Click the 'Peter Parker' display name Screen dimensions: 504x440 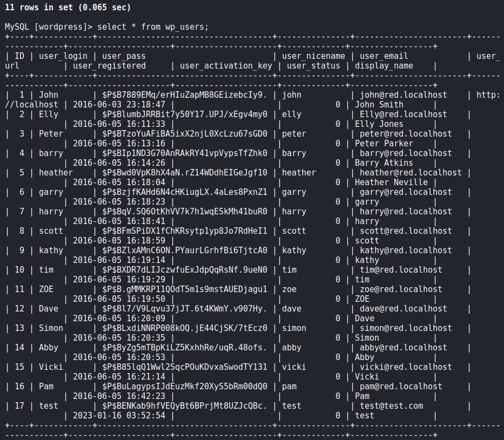(x=384, y=144)
